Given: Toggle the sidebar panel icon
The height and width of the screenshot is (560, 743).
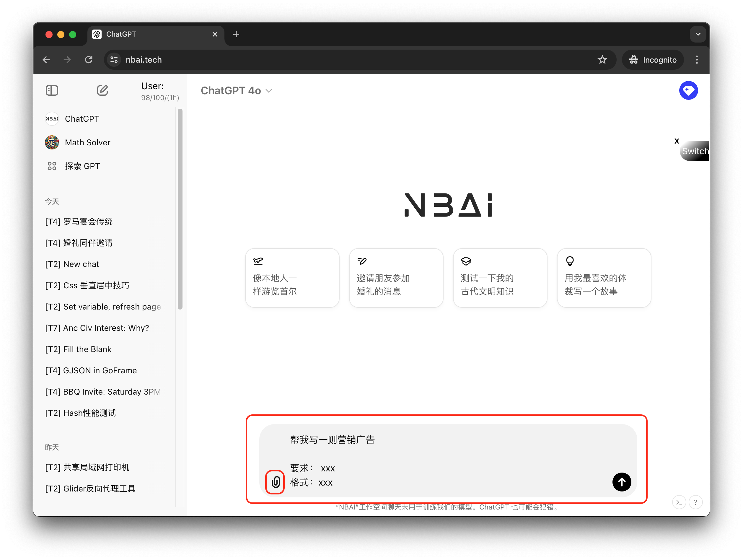Looking at the screenshot, I should tap(52, 90).
